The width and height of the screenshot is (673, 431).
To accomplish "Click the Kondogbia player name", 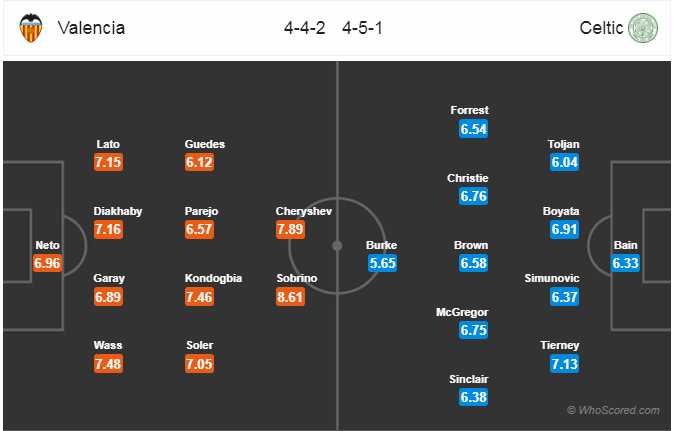I will point(213,278).
